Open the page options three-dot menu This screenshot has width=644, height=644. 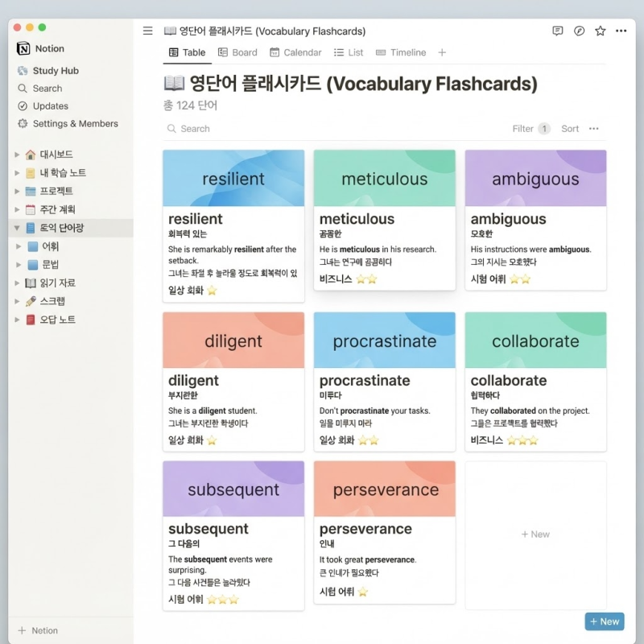621,31
